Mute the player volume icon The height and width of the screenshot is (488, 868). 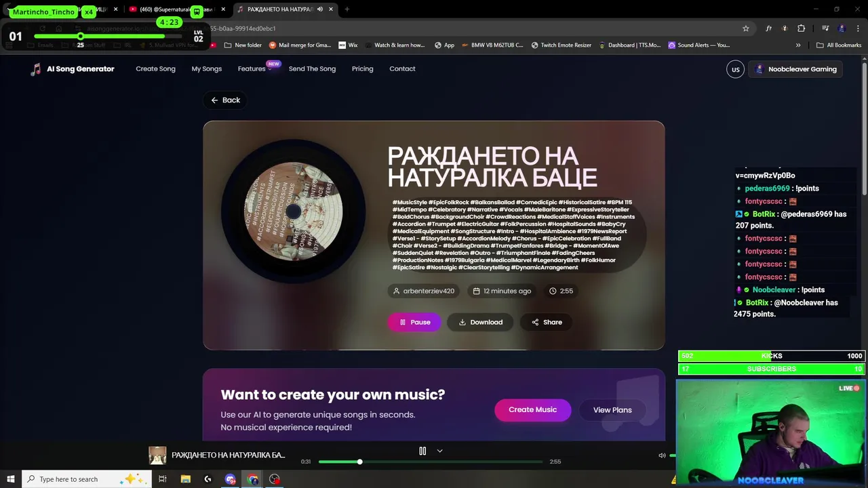click(x=662, y=455)
